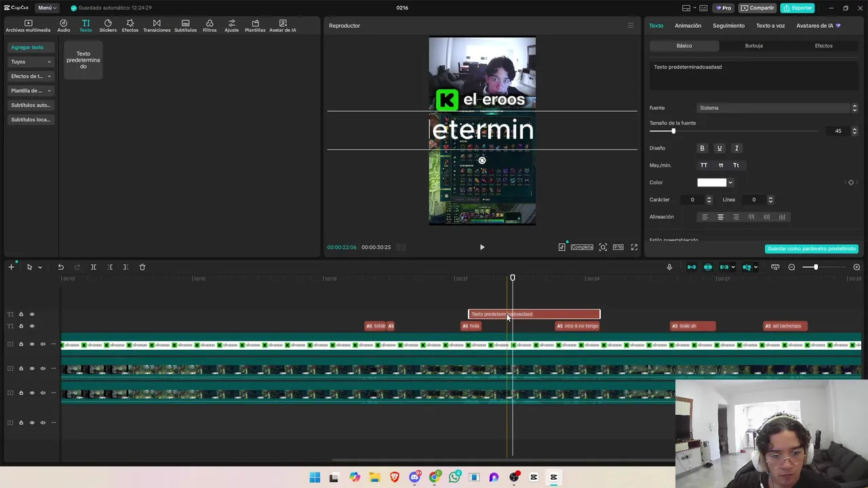Open the Reproductor hamburger menu
This screenshot has width=868, height=488.
(x=630, y=26)
